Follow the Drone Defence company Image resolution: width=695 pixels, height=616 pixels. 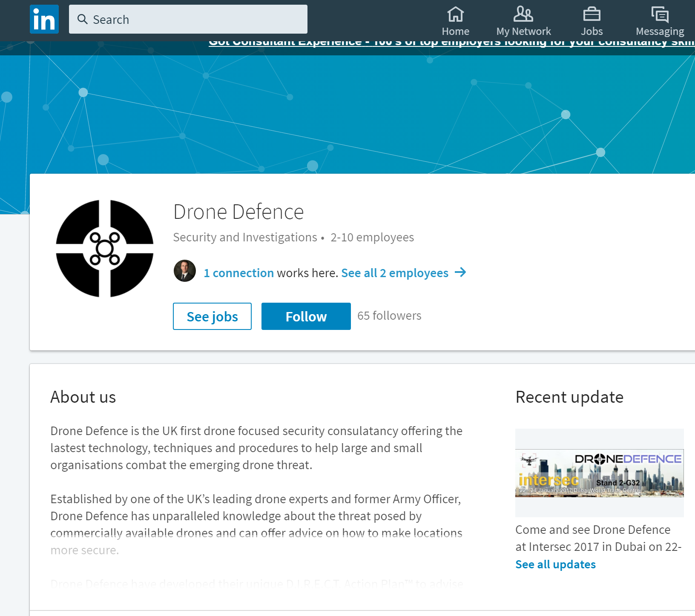click(306, 316)
